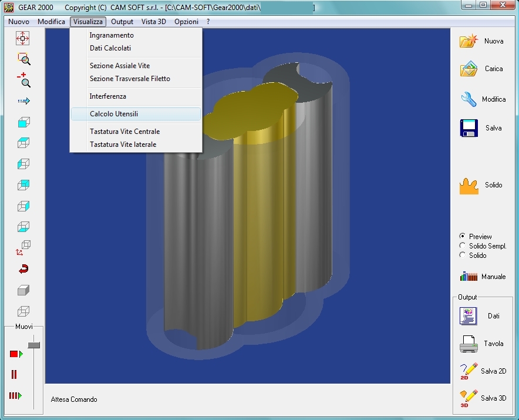This screenshot has height=420, width=519.
Task: Choose the shaded solid gray cube icon
Action: click(23, 290)
